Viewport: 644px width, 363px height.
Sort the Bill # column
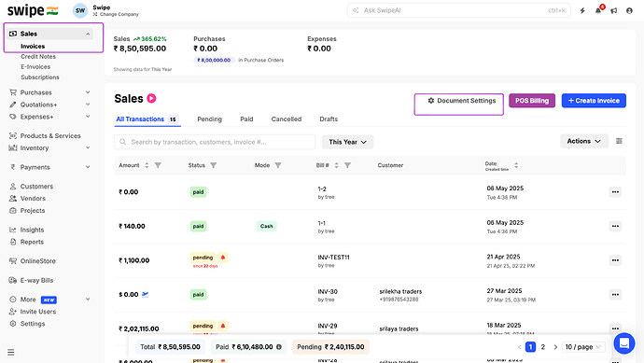click(336, 165)
